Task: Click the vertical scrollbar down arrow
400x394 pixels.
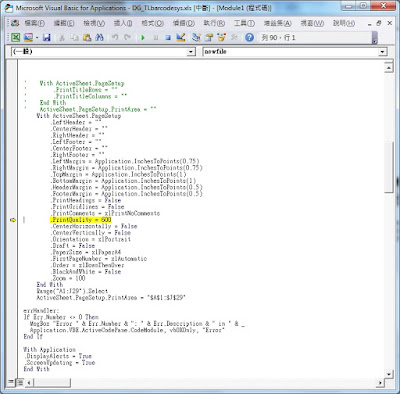Action: [x=389, y=374]
